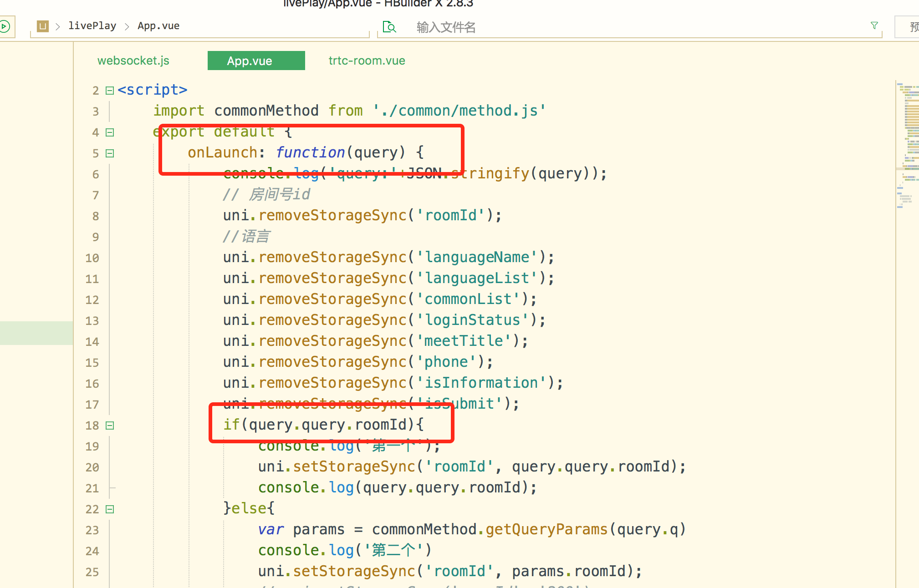919x588 pixels.
Task: Click the livePlay breadcrumb segment
Action: [92, 26]
